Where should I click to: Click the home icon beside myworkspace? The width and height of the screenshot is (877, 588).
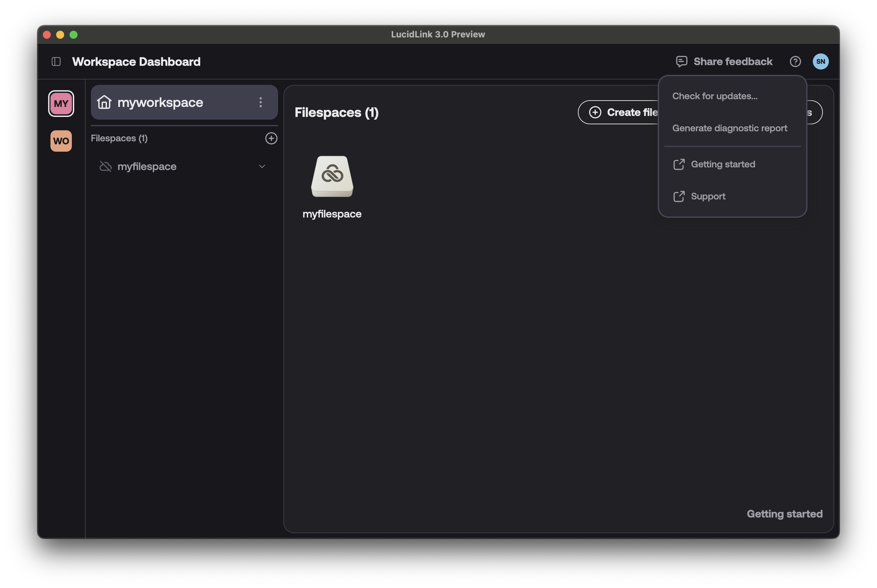(104, 102)
